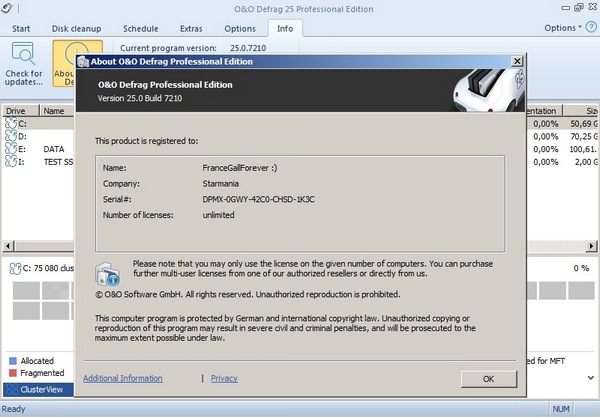
Task: Click the Ready status bar text
Action: (13, 409)
